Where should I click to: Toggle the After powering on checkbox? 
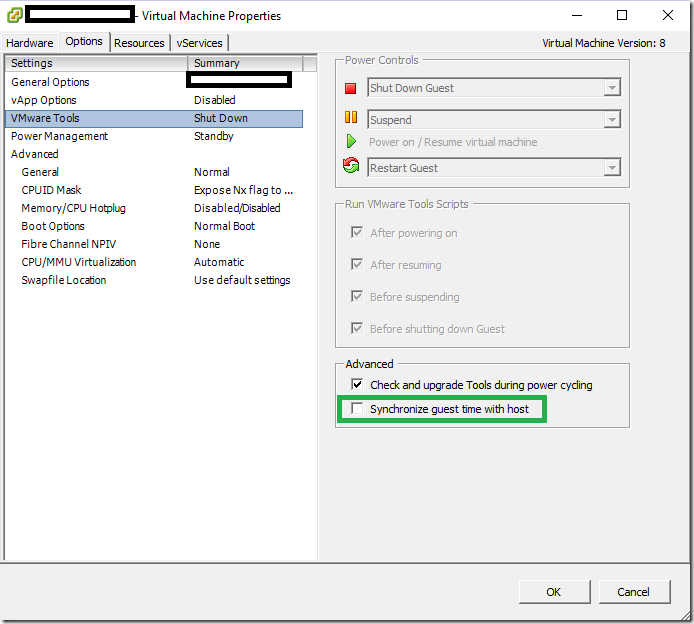357,232
